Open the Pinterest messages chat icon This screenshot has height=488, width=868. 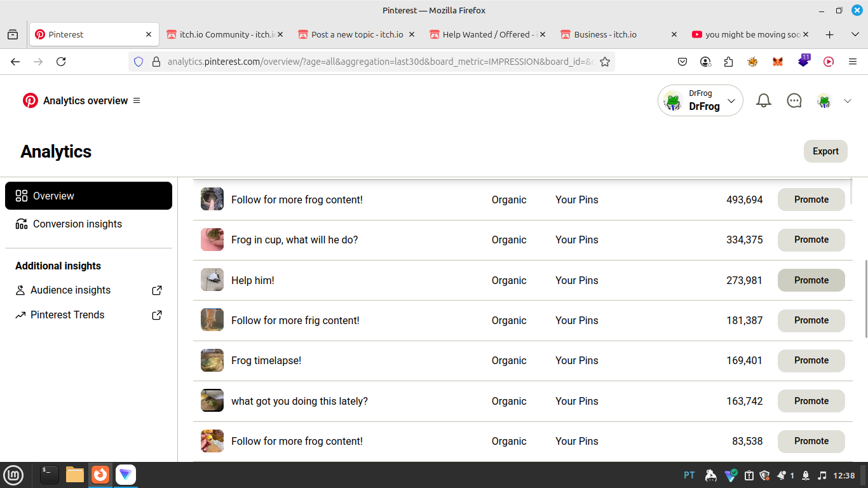(794, 100)
